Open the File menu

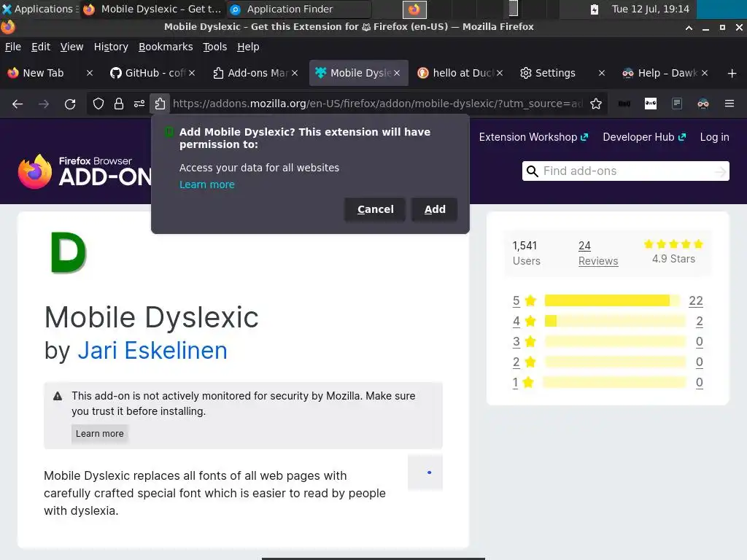pyautogui.click(x=13, y=47)
